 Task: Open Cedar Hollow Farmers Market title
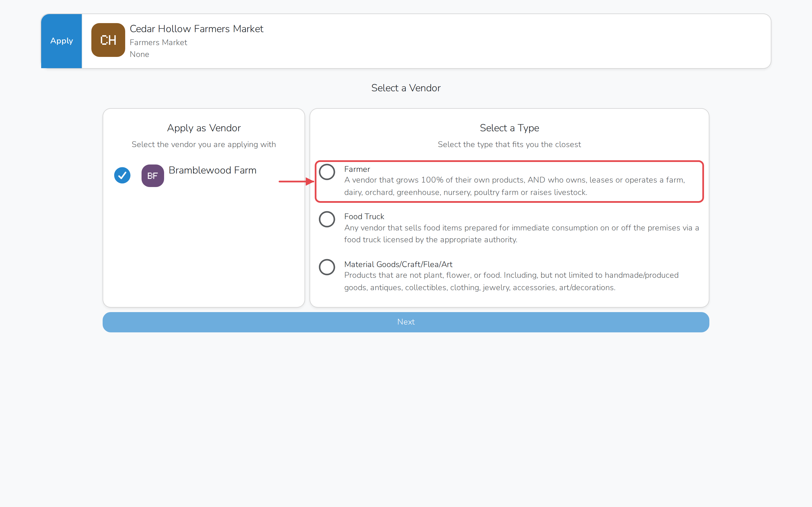197,29
